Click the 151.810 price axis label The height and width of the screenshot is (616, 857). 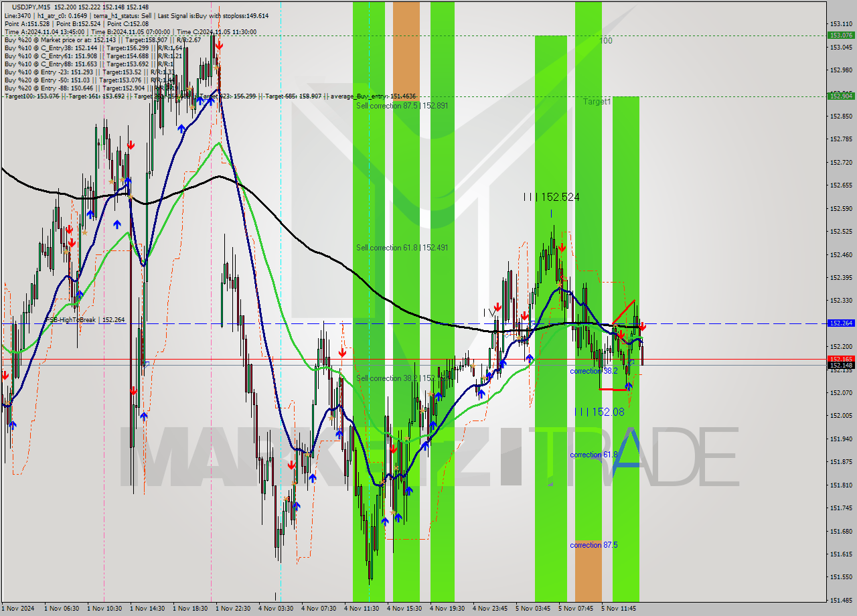(841, 485)
